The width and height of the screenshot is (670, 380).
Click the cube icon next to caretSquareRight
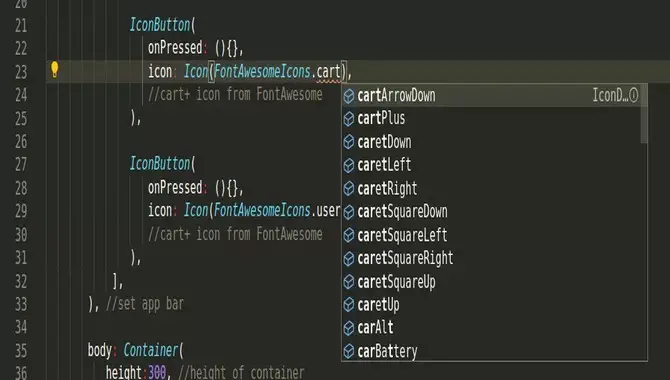(349, 258)
